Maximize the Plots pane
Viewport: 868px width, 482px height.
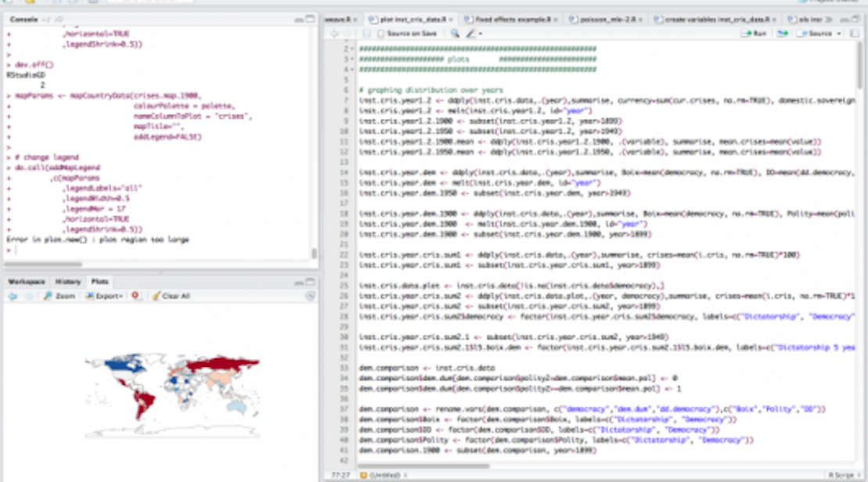(310, 281)
